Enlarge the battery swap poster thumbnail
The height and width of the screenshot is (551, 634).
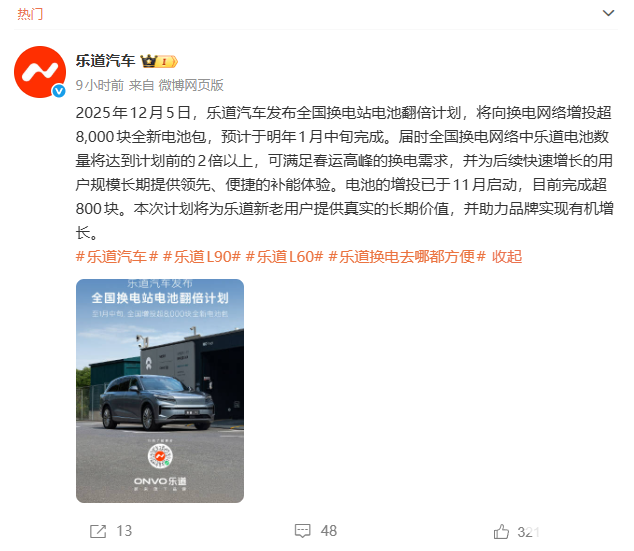(160, 391)
